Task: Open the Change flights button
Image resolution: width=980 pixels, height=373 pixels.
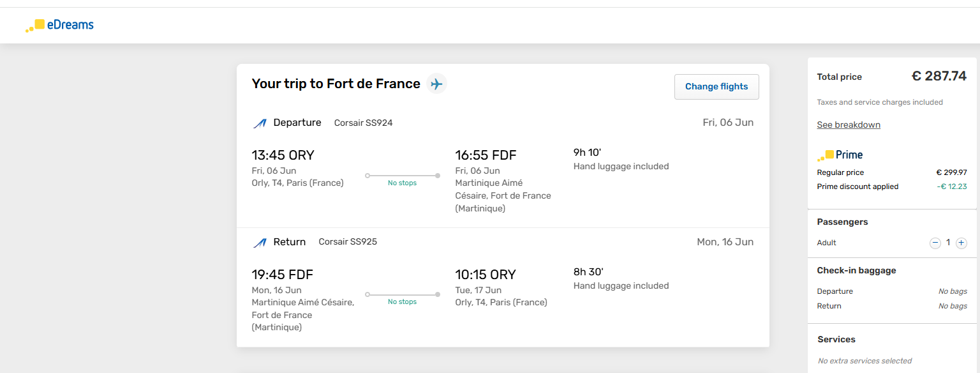Action: point(716,87)
